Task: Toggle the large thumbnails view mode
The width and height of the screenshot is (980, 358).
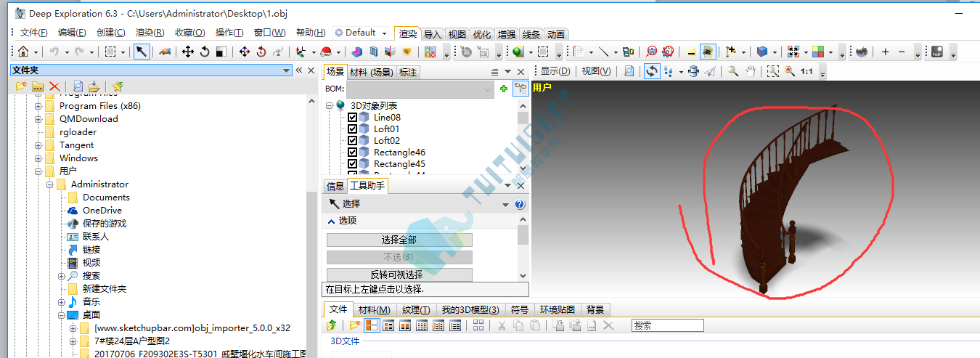Action: pyautogui.click(x=371, y=326)
